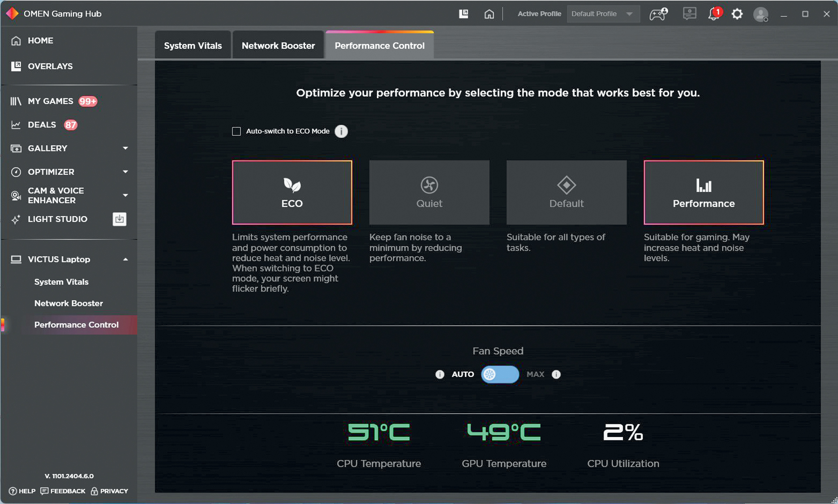Go to home via title bar house icon

click(489, 14)
